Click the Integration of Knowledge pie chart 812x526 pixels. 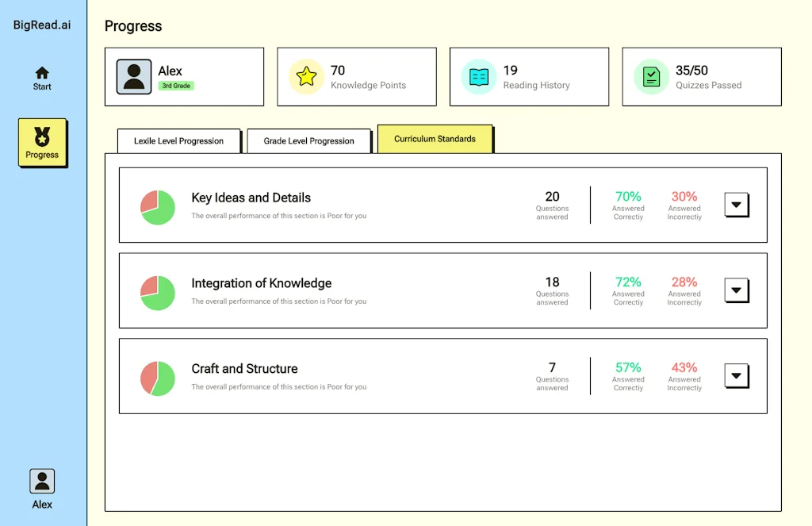pyautogui.click(x=158, y=293)
